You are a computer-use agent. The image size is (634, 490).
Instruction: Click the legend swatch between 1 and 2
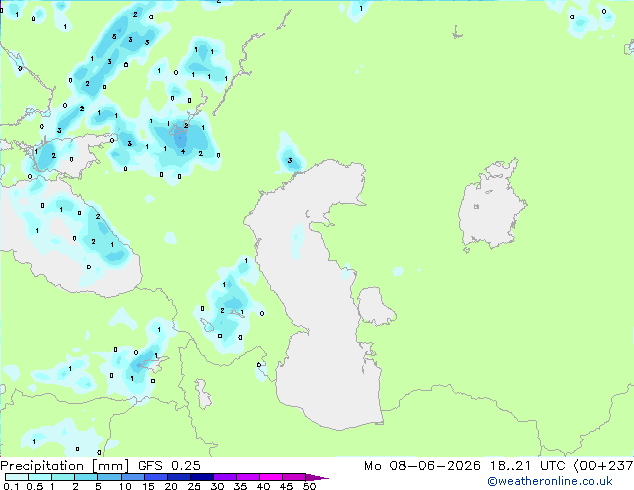pos(63,477)
